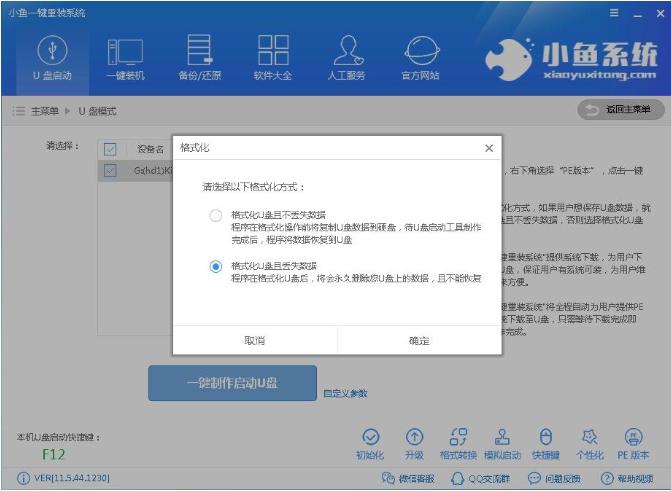The width and height of the screenshot is (671, 491).
Task: Click the 模拟启动 icon
Action: 502,437
